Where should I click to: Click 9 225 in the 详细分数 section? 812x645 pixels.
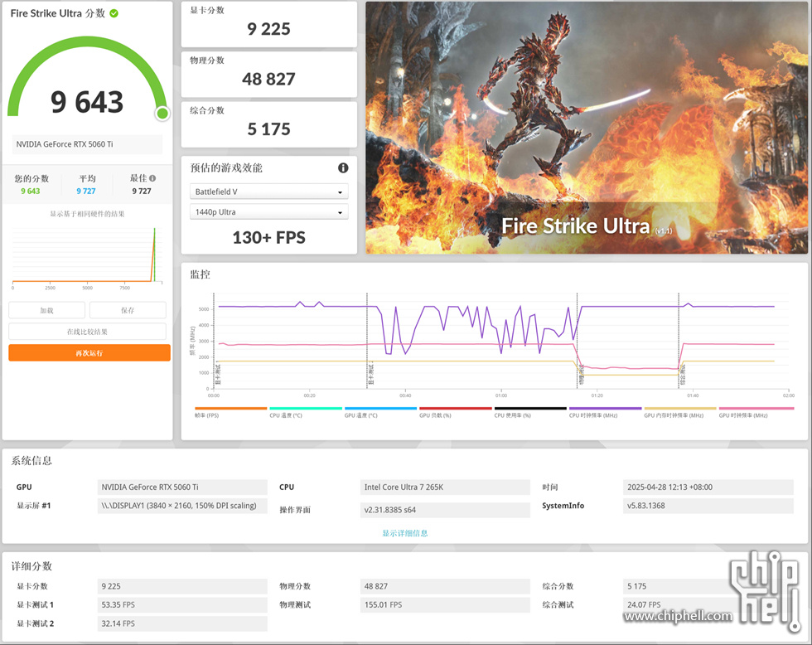(182, 586)
